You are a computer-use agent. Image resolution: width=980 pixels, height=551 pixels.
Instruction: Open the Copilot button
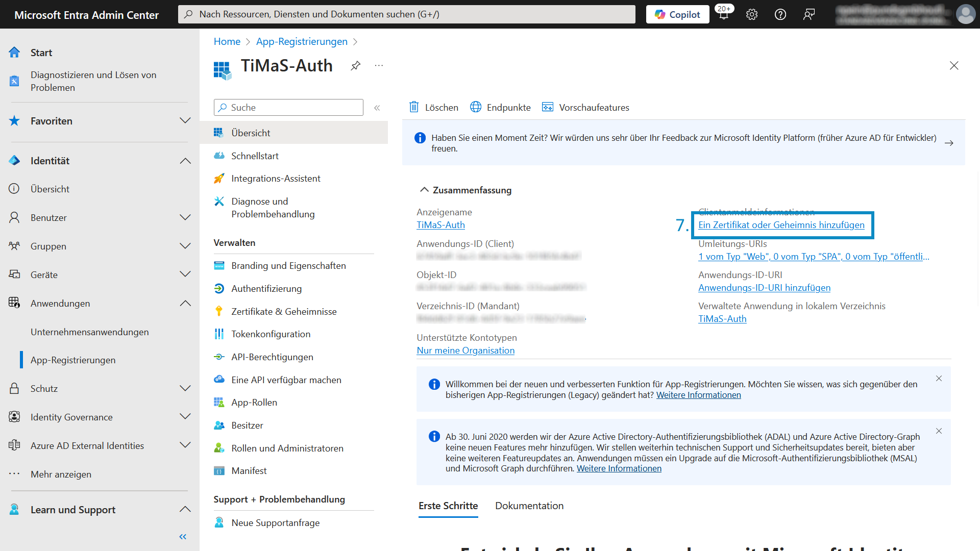coord(677,14)
